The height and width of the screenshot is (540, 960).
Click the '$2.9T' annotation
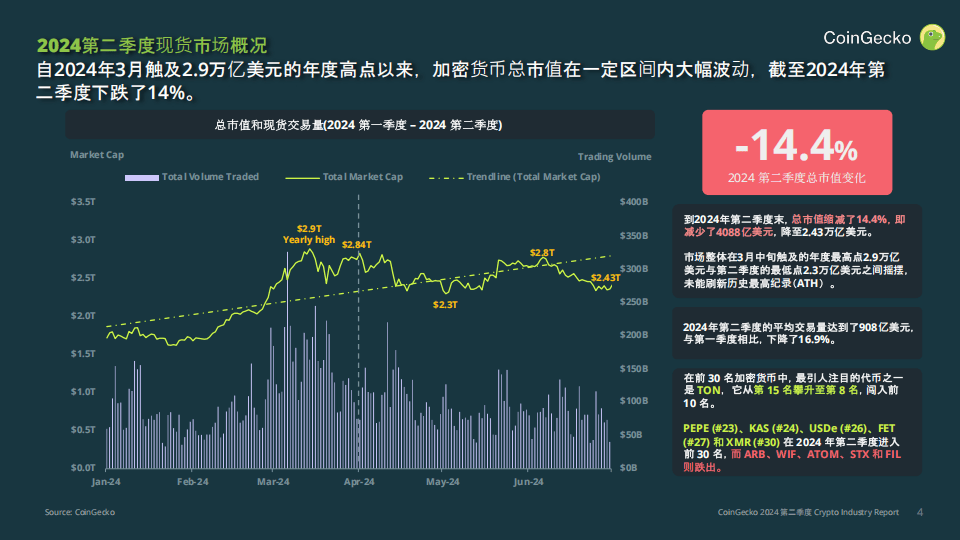pos(309,229)
